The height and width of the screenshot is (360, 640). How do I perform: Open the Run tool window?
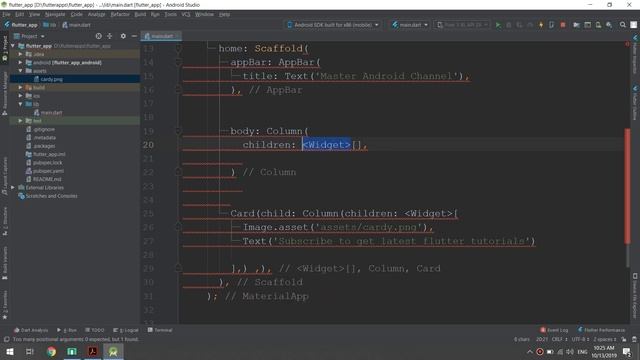pos(67,330)
